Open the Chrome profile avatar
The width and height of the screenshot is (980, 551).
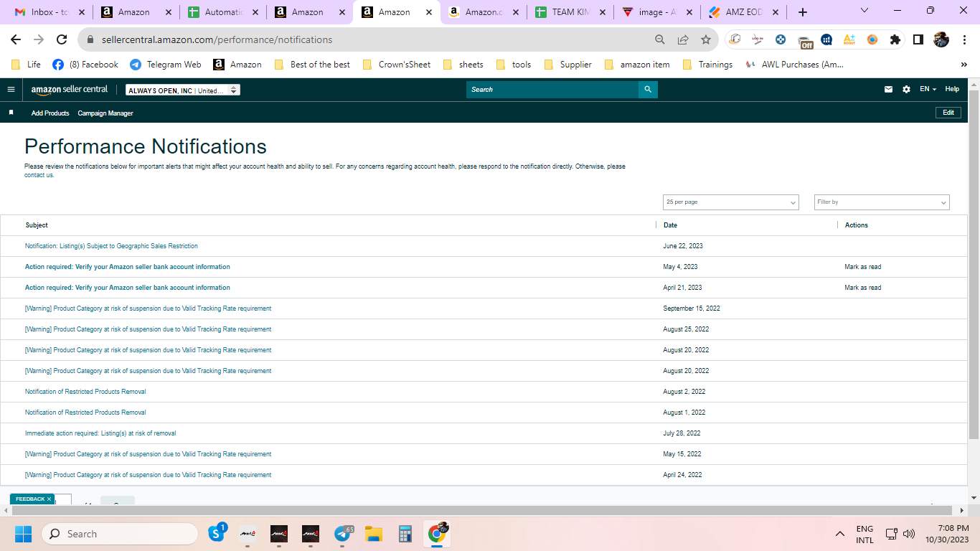[x=941, y=39]
